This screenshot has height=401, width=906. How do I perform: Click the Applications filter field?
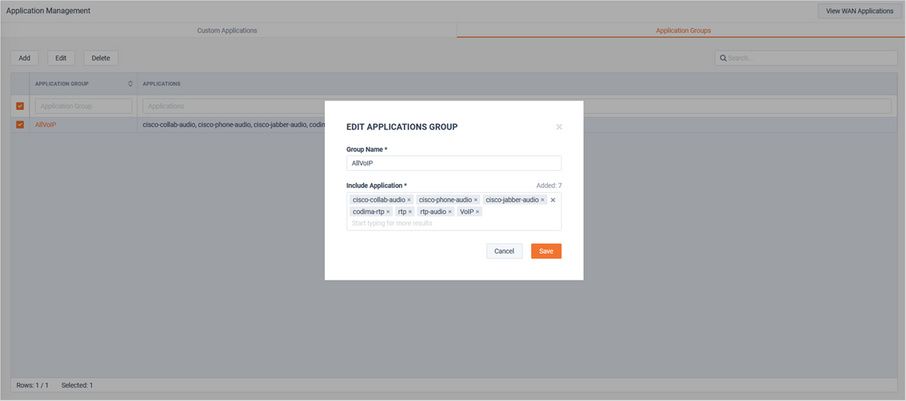[x=517, y=106]
